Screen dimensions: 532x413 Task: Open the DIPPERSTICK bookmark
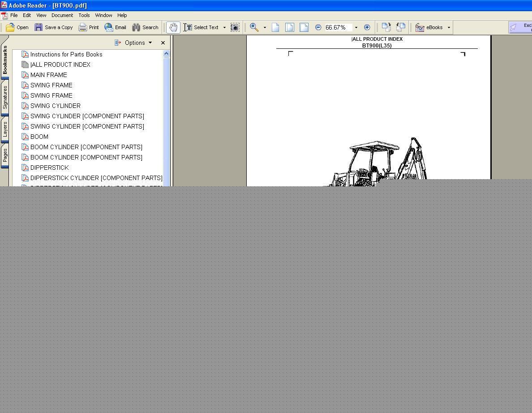(x=50, y=168)
